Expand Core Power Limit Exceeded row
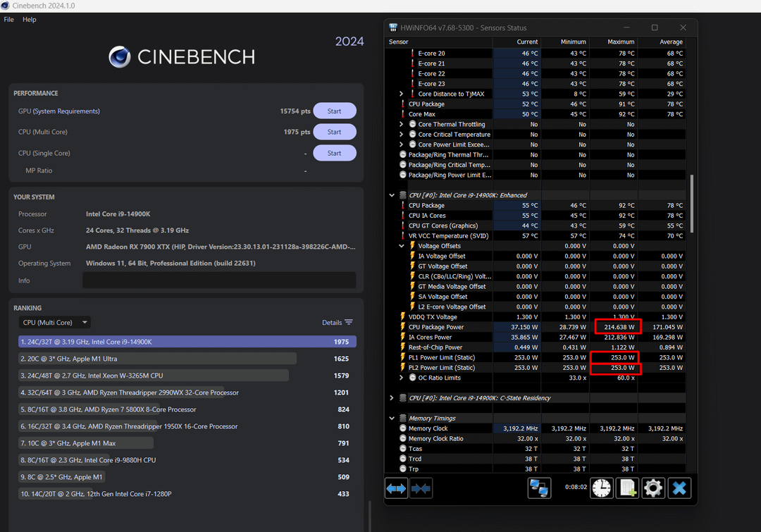The height and width of the screenshot is (532, 761). [x=402, y=144]
